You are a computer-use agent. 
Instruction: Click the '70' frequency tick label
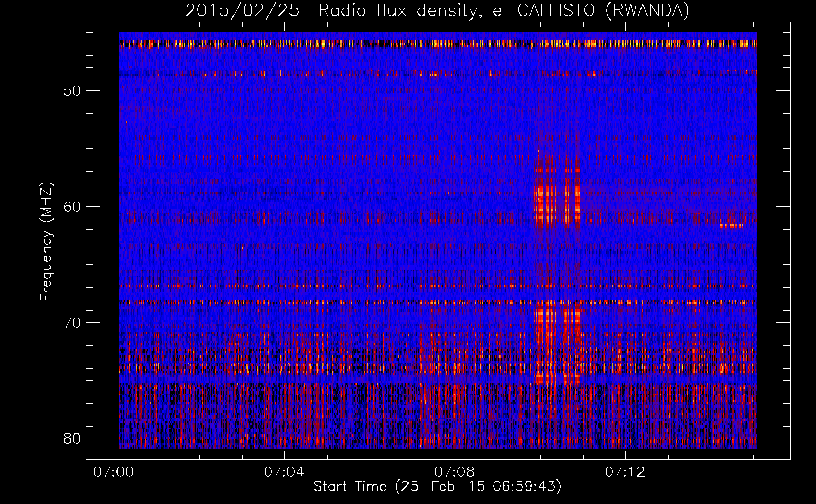(73, 323)
